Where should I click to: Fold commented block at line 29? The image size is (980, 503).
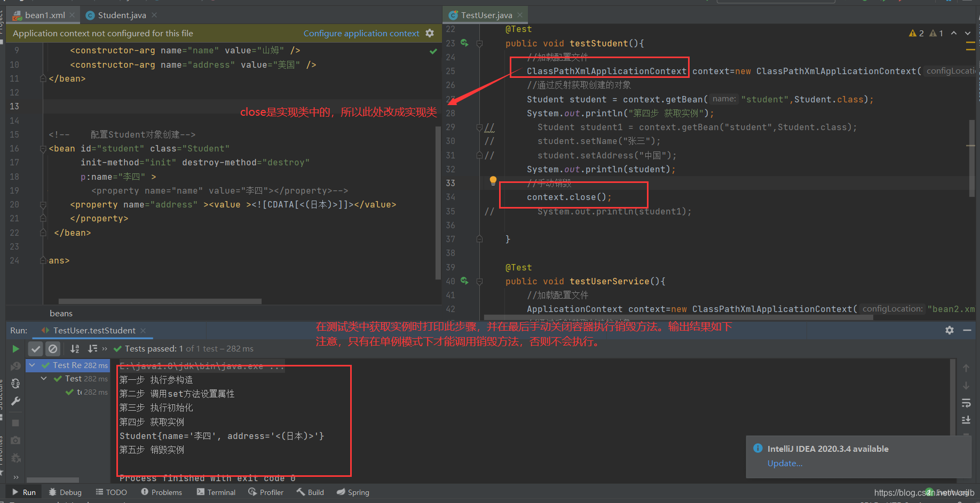point(479,127)
